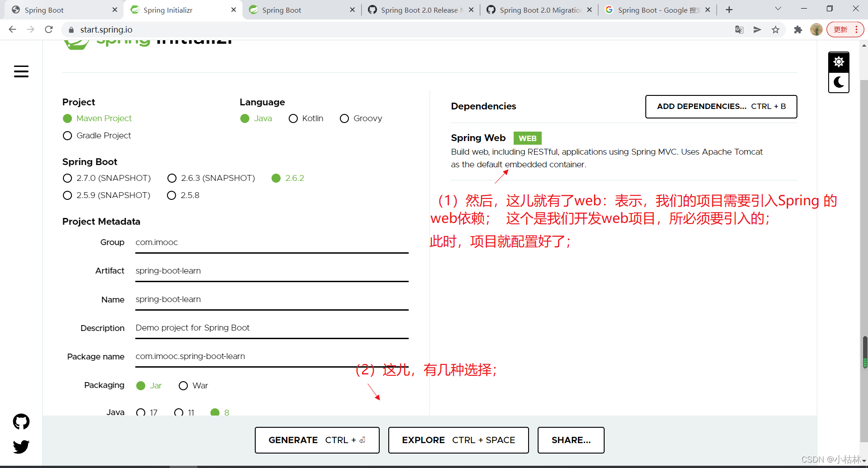
Task: Open browser extensions icon
Action: [798, 29]
